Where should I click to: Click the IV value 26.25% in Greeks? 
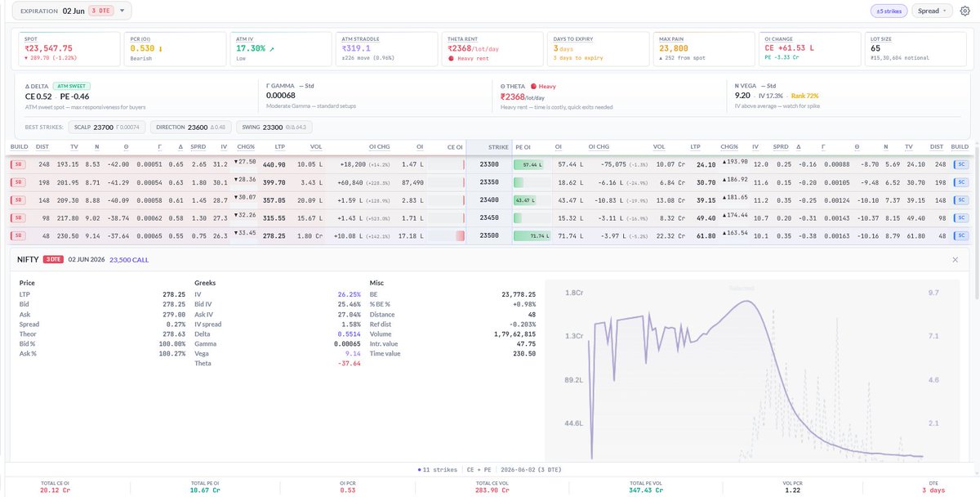point(350,294)
